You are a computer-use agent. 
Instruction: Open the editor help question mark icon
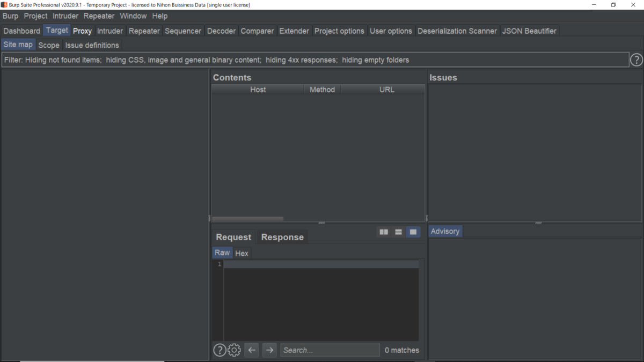tap(219, 350)
